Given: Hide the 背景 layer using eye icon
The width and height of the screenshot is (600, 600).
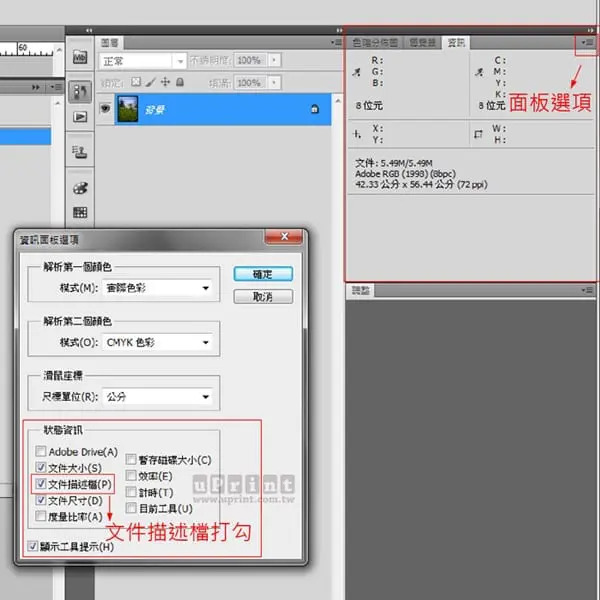Looking at the screenshot, I should click(105, 109).
